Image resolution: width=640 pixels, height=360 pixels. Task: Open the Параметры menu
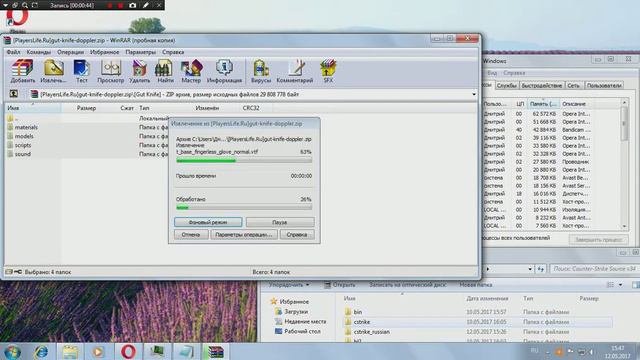(x=140, y=52)
